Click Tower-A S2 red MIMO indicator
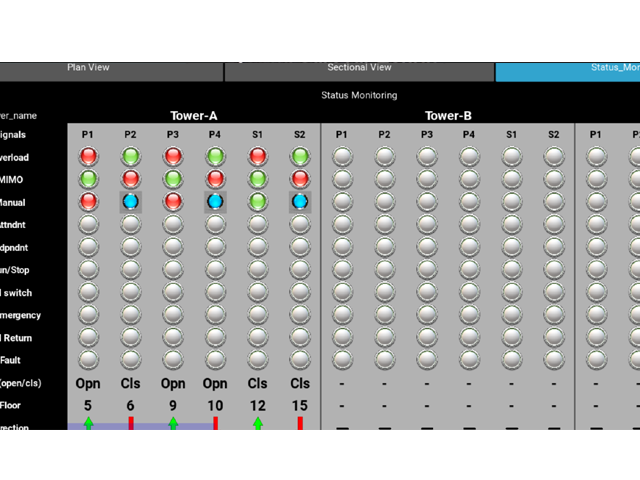The image size is (640, 480). coord(300,178)
